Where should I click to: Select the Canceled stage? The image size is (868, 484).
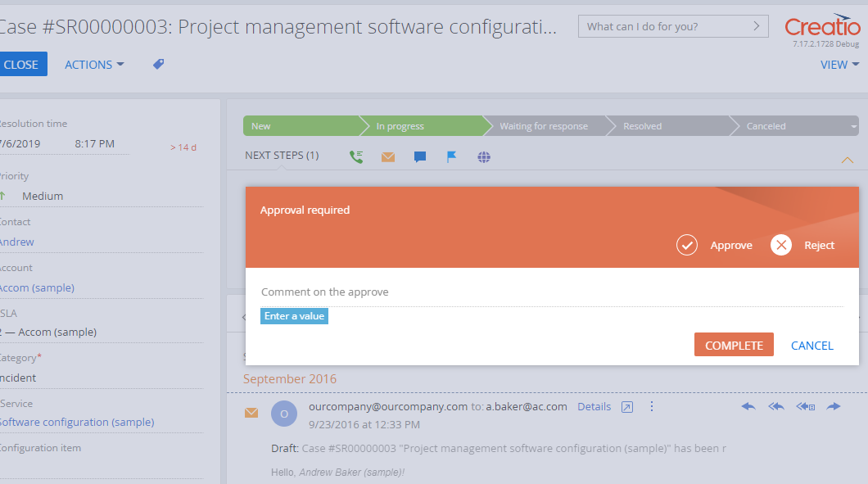[x=793, y=125]
